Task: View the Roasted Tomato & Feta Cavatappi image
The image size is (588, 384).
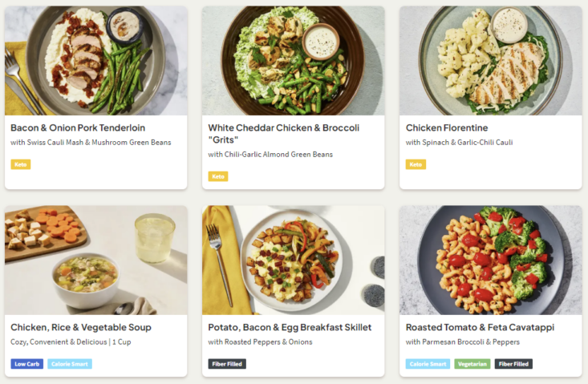Action: [490, 260]
